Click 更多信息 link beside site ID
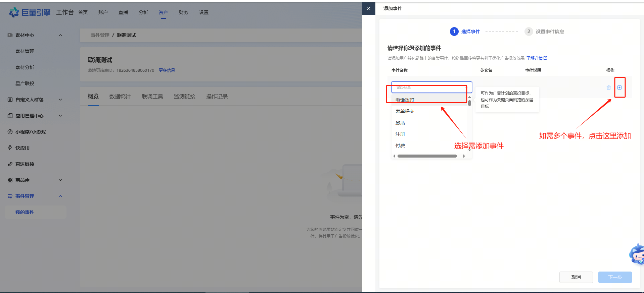This screenshot has width=644, height=293. click(167, 70)
